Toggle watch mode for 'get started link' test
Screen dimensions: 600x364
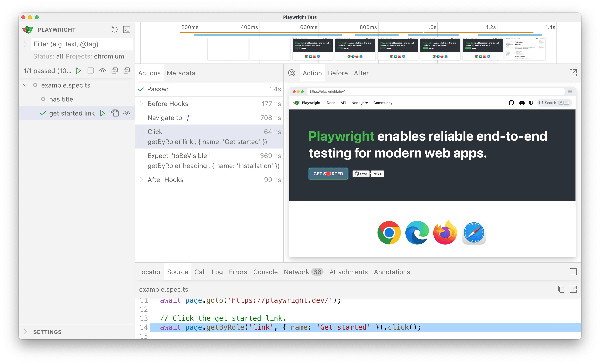coord(127,113)
